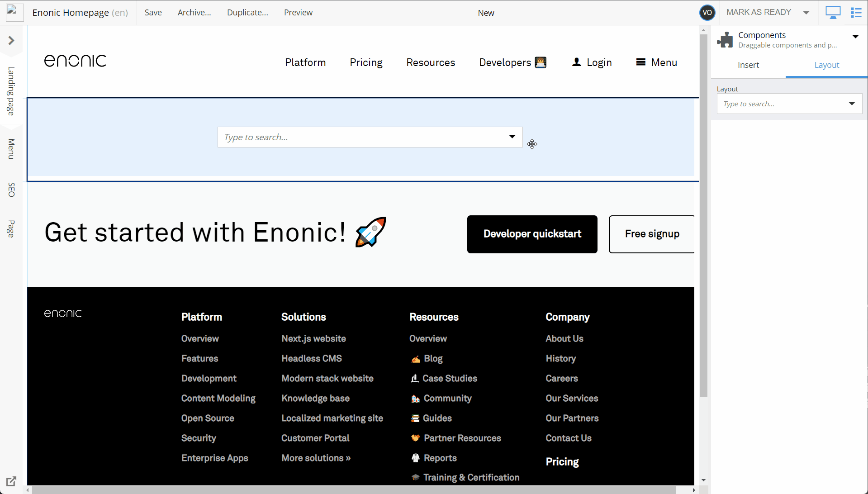The height and width of the screenshot is (494, 868).
Task: Click the Reports icon in footer
Action: tap(415, 458)
